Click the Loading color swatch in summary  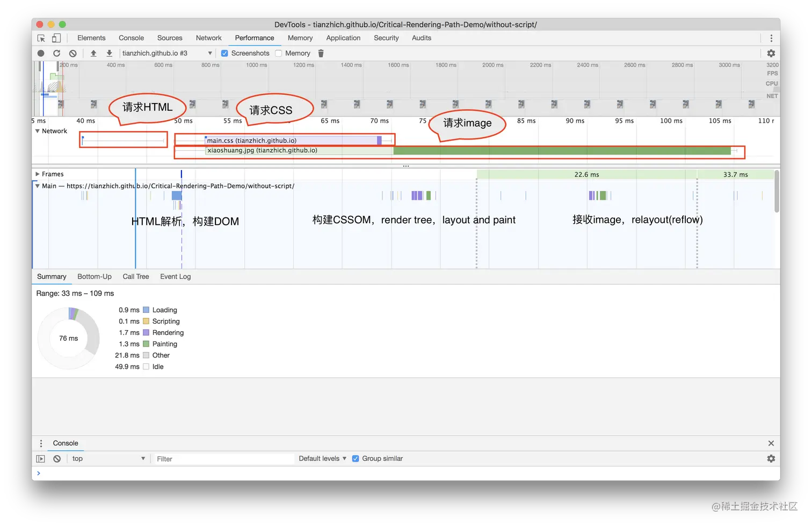coord(146,310)
